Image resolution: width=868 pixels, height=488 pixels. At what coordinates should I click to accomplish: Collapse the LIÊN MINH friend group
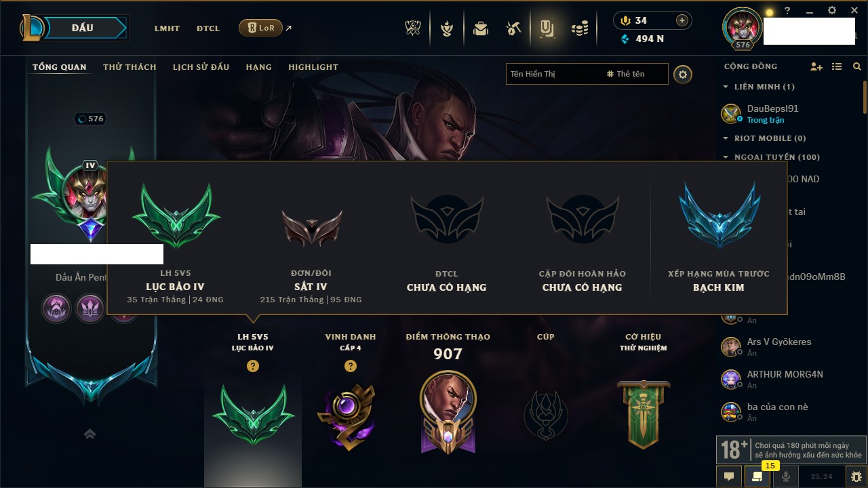tap(726, 87)
